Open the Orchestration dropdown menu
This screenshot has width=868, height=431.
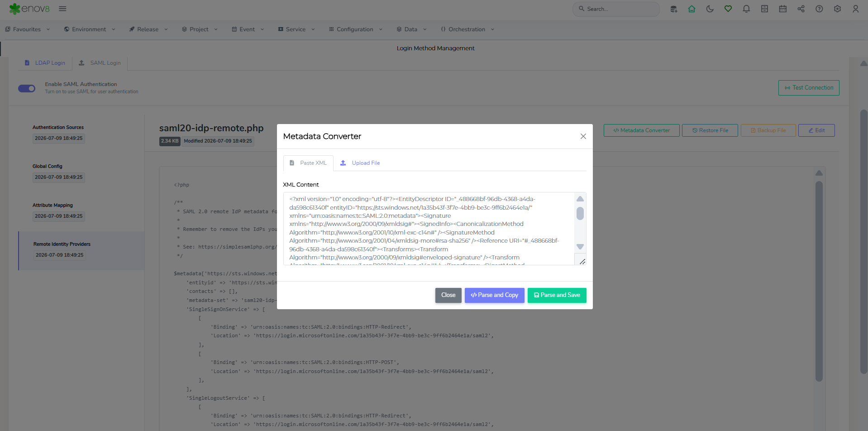point(467,29)
